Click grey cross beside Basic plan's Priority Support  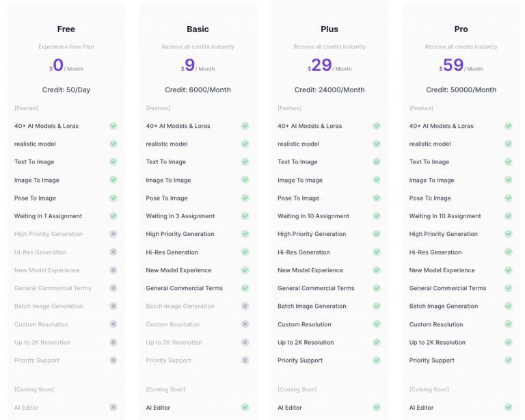coord(245,360)
